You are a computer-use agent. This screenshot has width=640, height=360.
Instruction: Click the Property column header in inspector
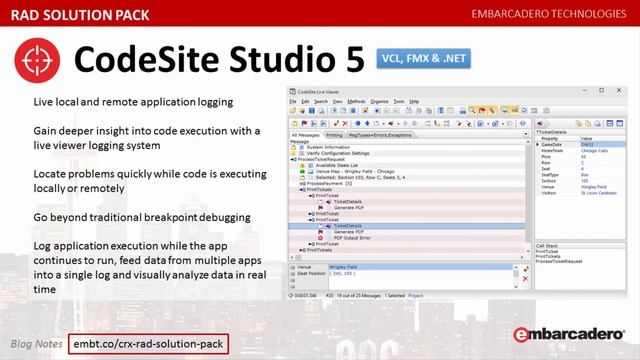550,139
